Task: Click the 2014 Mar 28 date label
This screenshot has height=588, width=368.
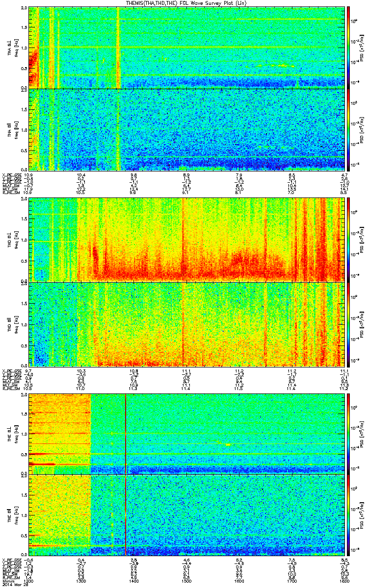Action: tap(13, 585)
